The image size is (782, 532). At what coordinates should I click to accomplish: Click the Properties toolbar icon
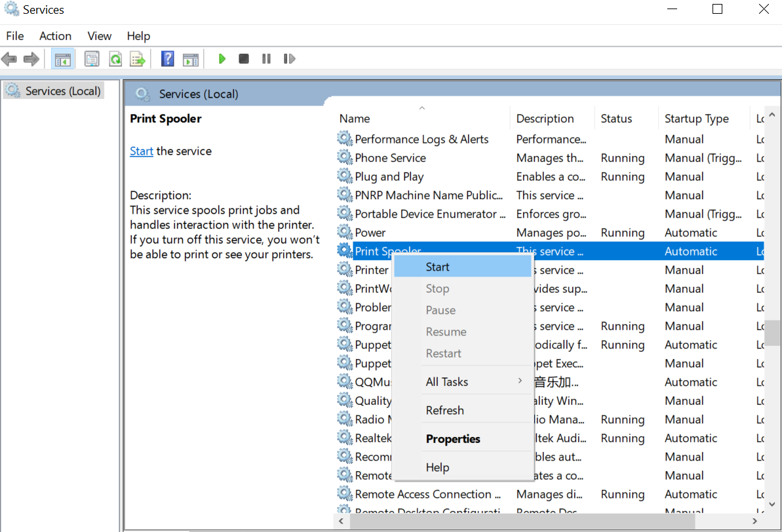click(92, 58)
